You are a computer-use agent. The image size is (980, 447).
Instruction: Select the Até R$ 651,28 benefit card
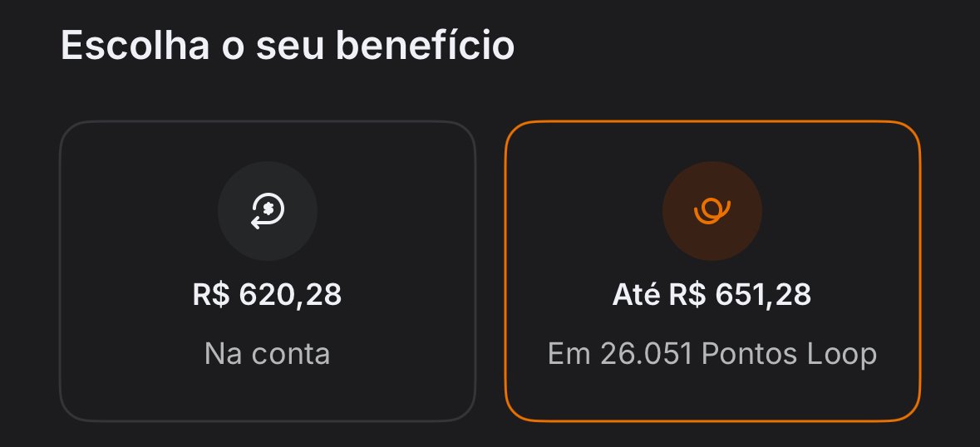pos(712,271)
